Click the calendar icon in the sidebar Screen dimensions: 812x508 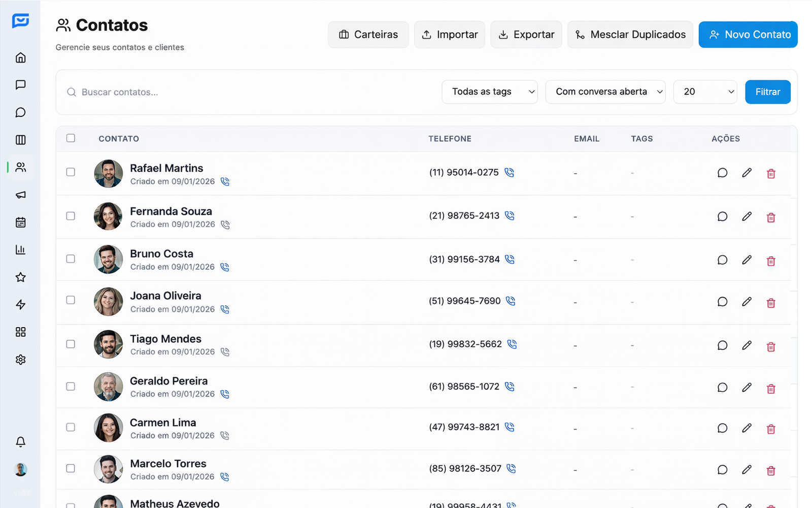coord(20,223)
